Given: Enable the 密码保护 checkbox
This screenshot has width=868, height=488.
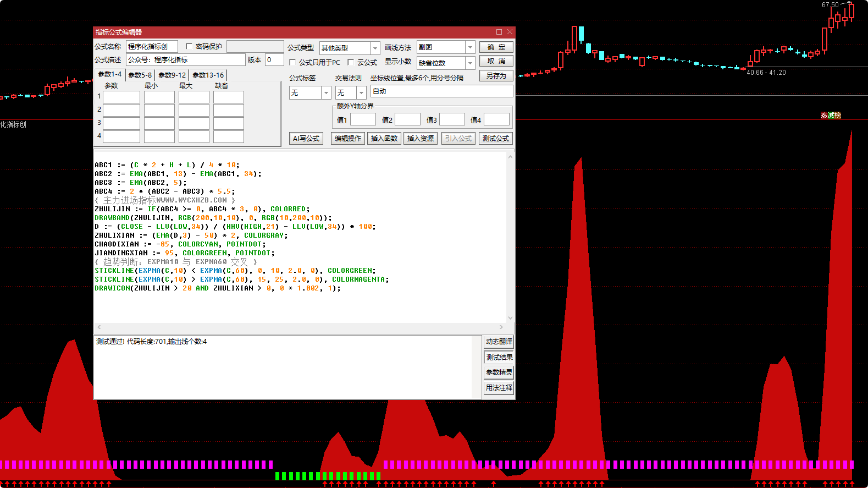Looking at the screenshot, I should 189,47.
